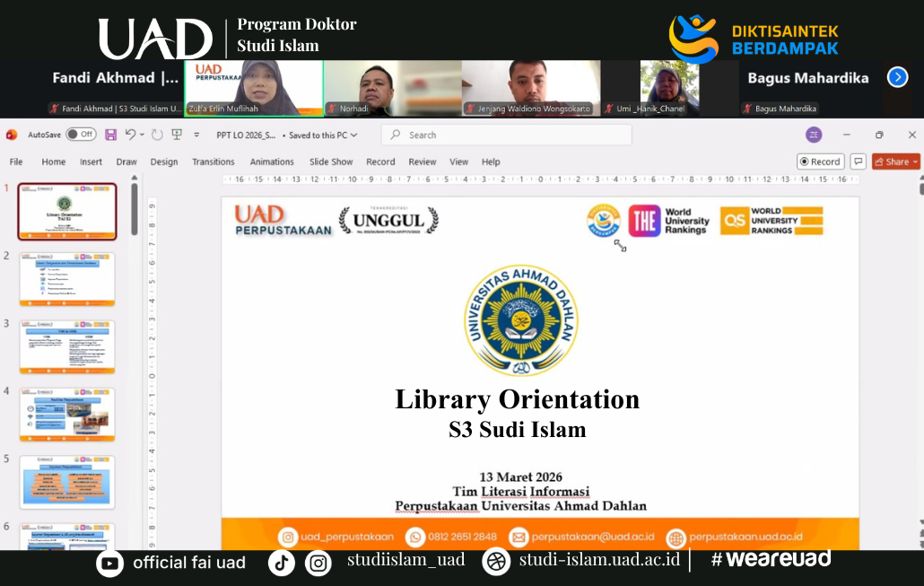Open the File menu

click(16, 162)
